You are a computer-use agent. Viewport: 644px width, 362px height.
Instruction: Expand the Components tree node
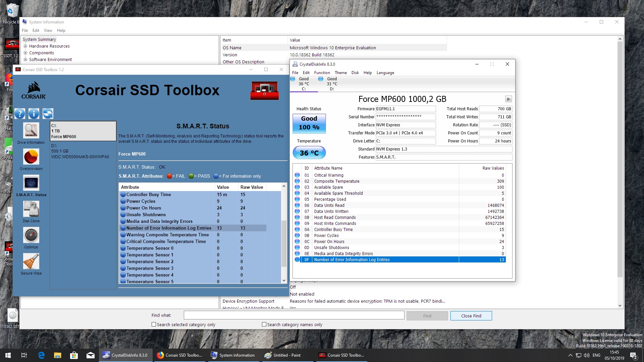point(25,53)
